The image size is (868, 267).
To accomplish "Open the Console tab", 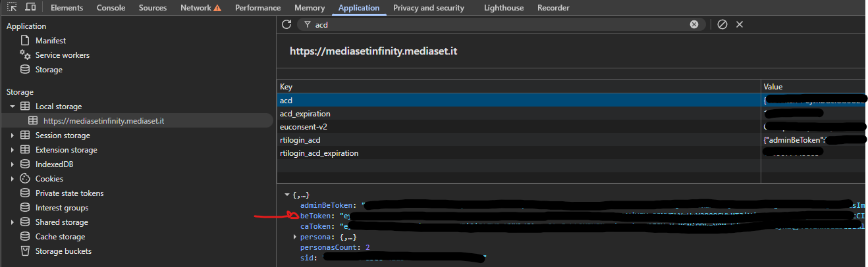I will [x=111, y=8].
